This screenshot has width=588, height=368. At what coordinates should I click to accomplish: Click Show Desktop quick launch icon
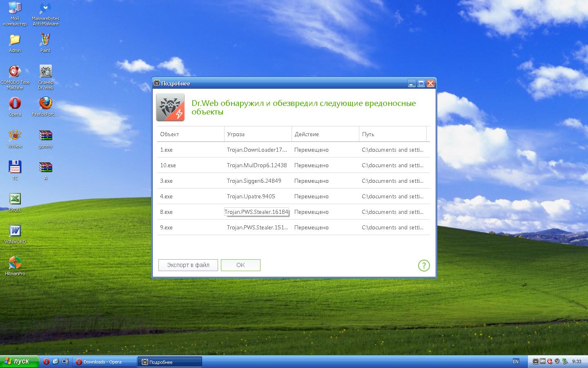[65, 361]
